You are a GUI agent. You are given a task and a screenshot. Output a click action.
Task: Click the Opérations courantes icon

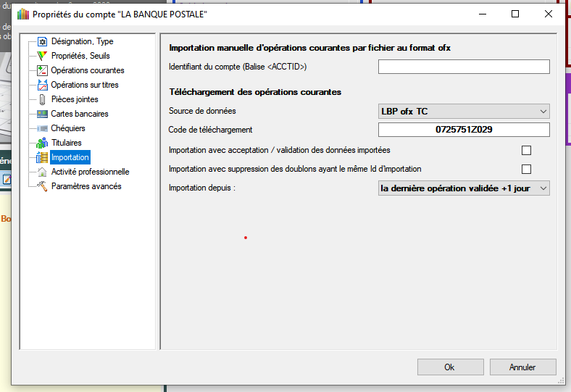pos(42,70)
